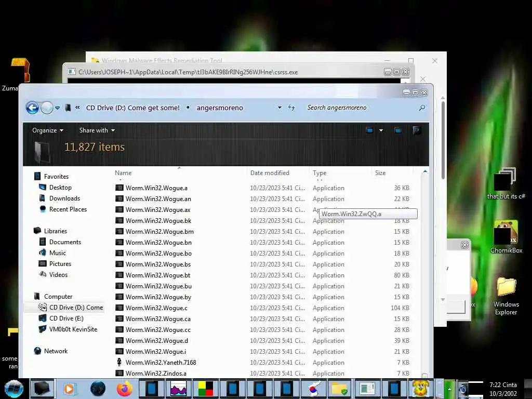This screenshot has width=532, height=399.
Task: Click the globe taskbar icon
Action: tap(98, 389)
